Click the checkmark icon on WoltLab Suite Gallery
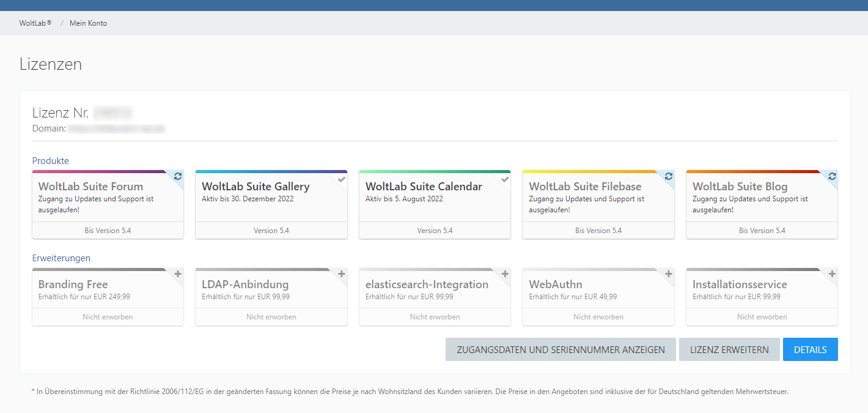 pos(341,179)
